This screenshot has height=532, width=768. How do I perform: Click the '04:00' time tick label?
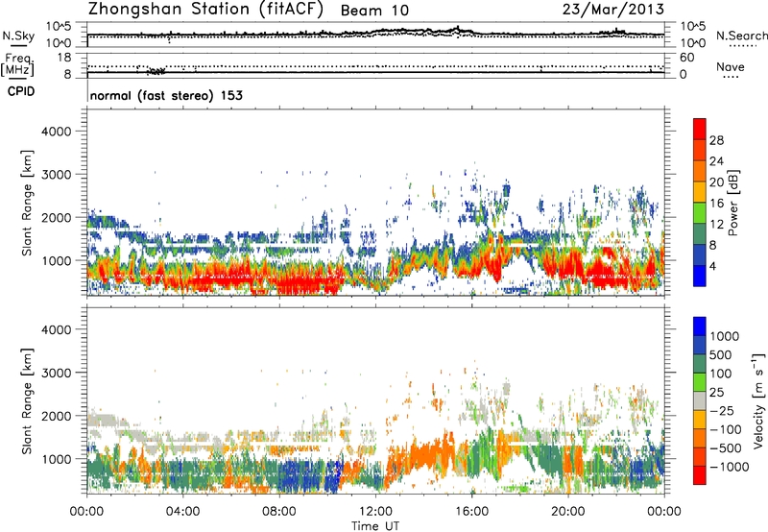click(x=182, y=512)
